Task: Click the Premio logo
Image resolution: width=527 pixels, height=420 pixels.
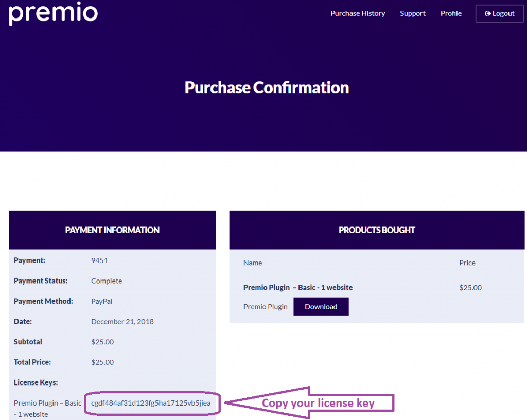Action: coord(52,14)
